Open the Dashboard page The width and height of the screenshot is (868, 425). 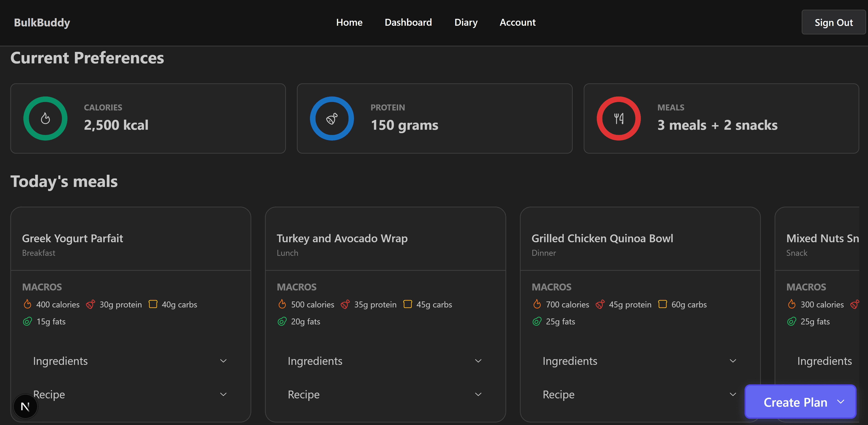(x=408, y=22)
